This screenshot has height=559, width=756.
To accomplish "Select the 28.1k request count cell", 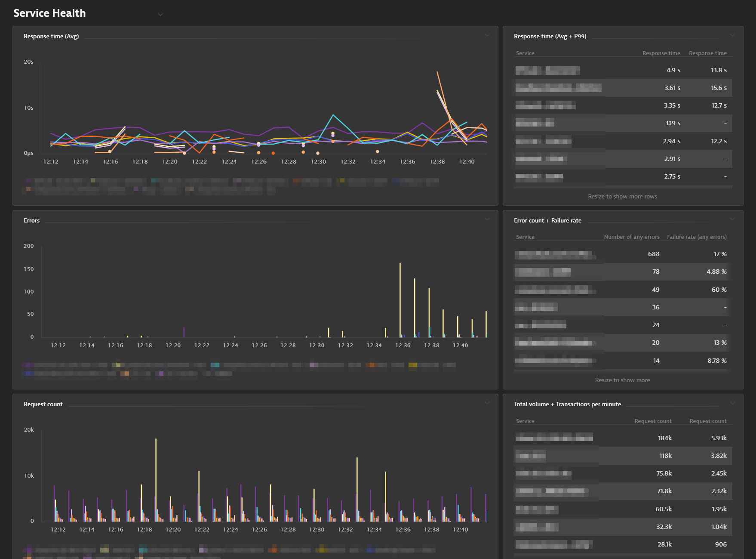I will pos(664,544).
